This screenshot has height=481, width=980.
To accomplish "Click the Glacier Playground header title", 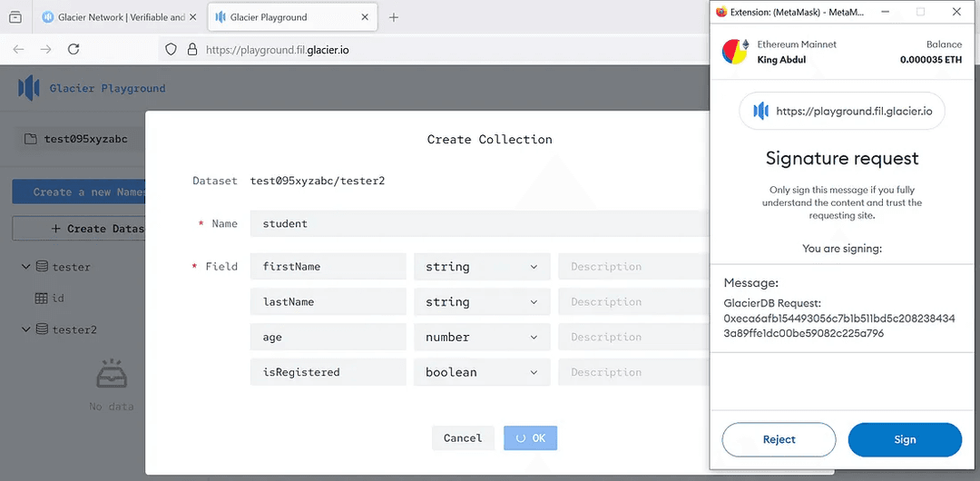I will tap(107, 88).
